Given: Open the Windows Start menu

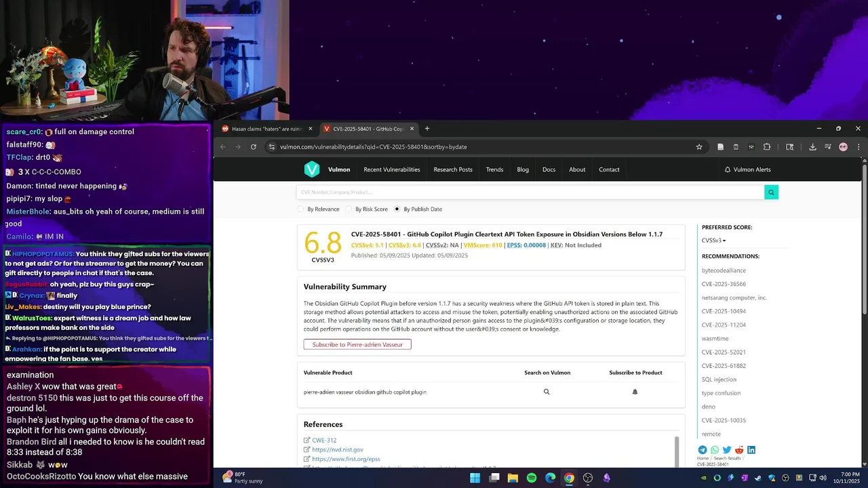Looking at the screenshot, I should pos(475,478).
